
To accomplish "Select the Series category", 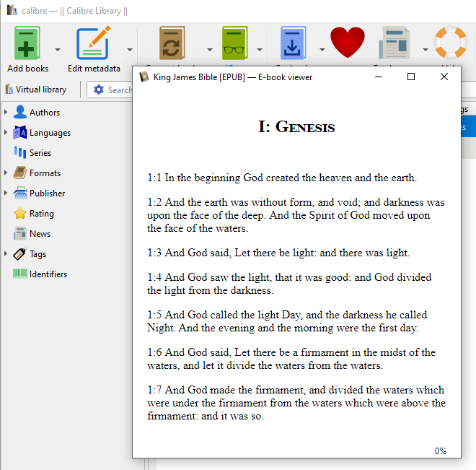I will pos(40,153).
